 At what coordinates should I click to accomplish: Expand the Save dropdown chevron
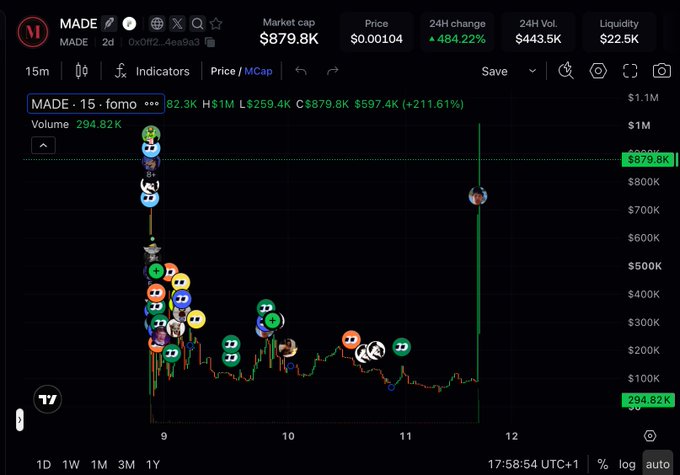532,71
